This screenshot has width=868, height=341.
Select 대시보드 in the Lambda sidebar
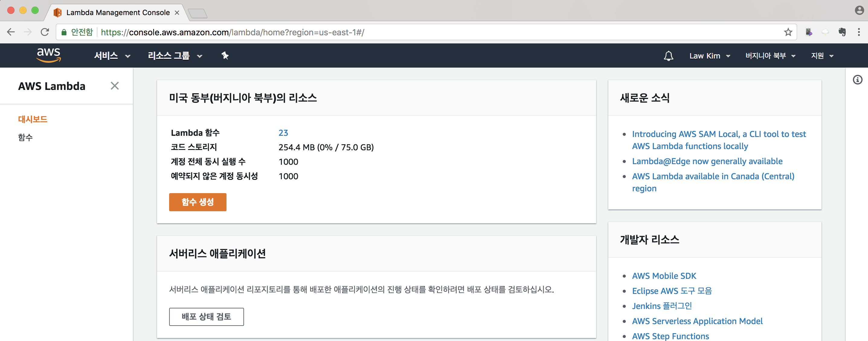click(x=33, y=119)
